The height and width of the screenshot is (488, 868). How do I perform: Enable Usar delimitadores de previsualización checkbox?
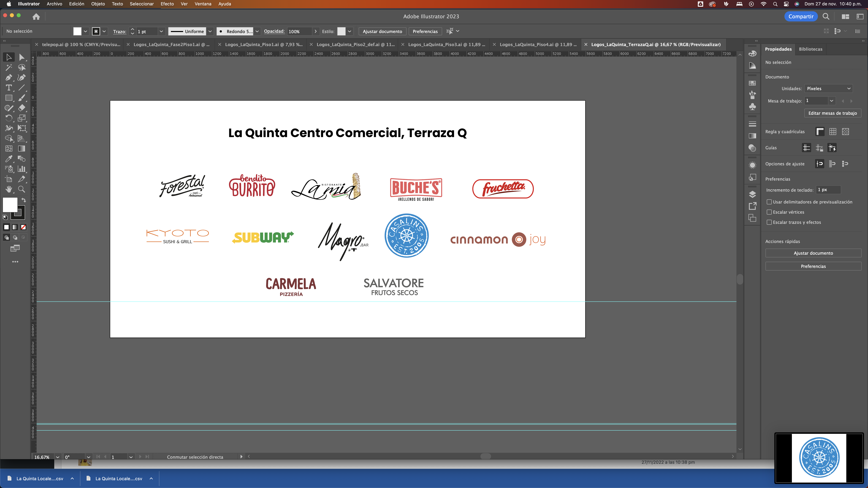(x=769, y=202)
